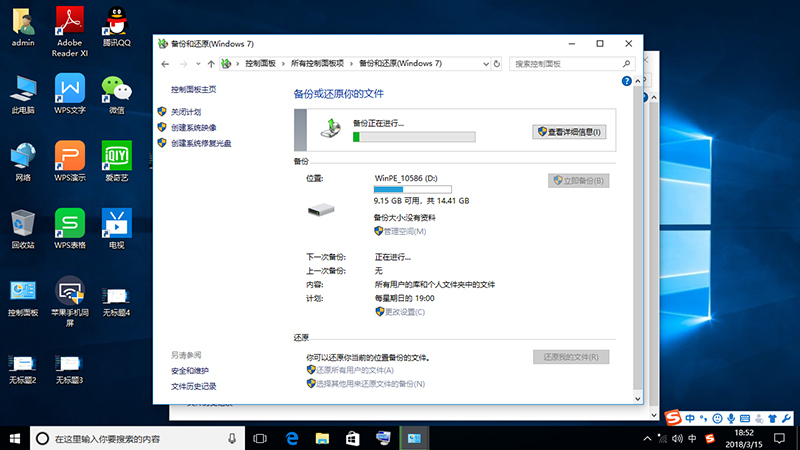
Task: Toggle the taskbar 中 IME indicator
Action: pos(692,439)
